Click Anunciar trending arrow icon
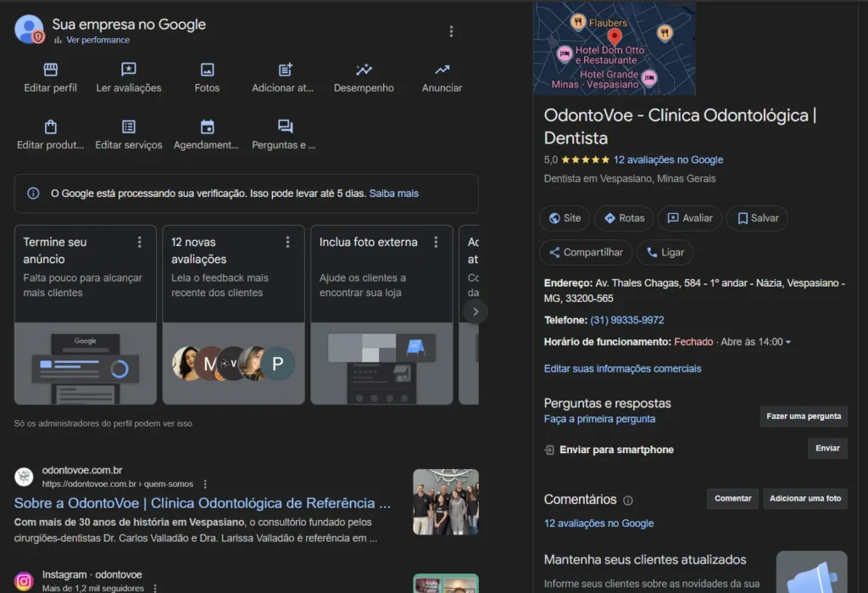 click(442, 70)
